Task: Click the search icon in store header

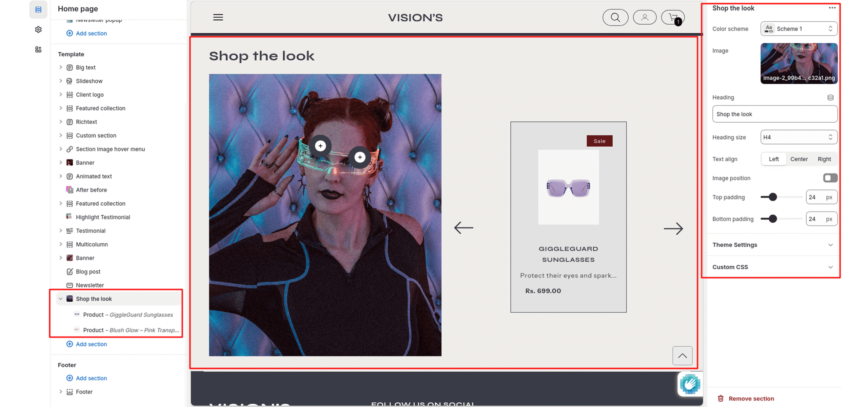Action: (615, 17)
